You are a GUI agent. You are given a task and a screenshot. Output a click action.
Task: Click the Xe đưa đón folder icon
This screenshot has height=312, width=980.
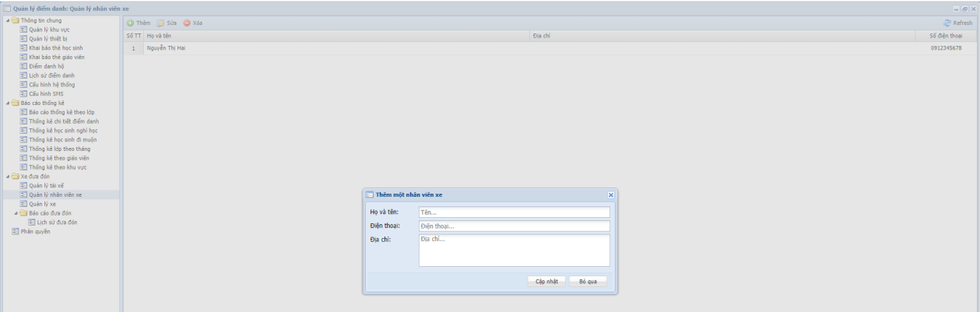tap(14, 177)
